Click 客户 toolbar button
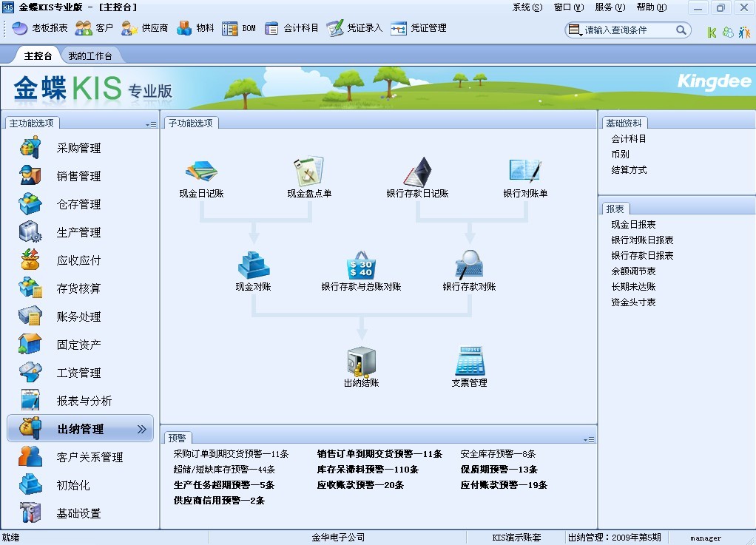 click(x=94, y=28)
